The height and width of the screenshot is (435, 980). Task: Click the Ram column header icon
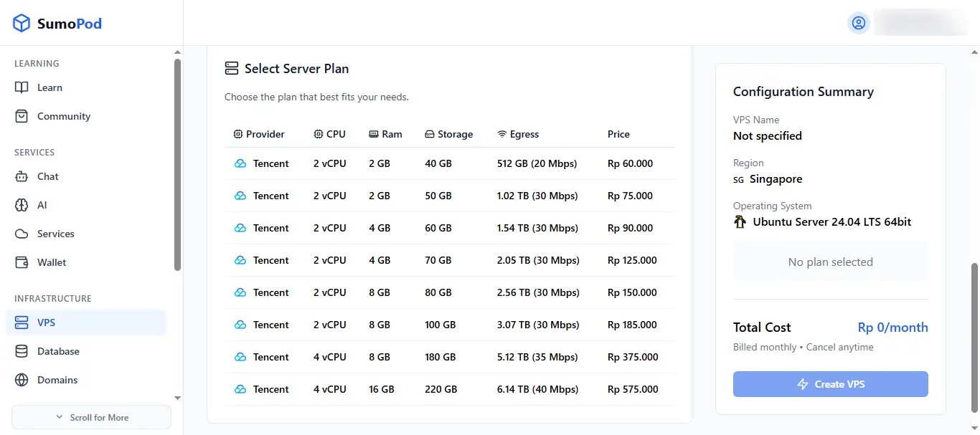coord(374,134)
